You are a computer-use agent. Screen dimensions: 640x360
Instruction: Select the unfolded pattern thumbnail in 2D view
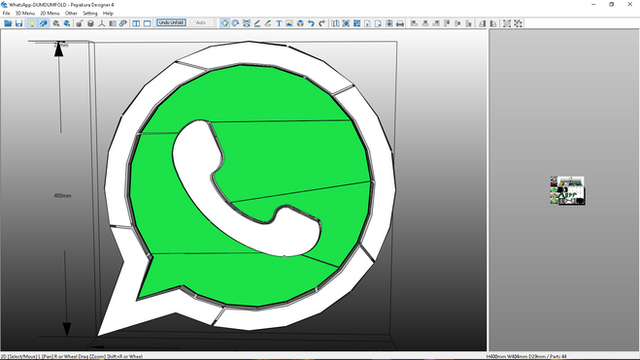pyautogui.click(x=567, y=190)
